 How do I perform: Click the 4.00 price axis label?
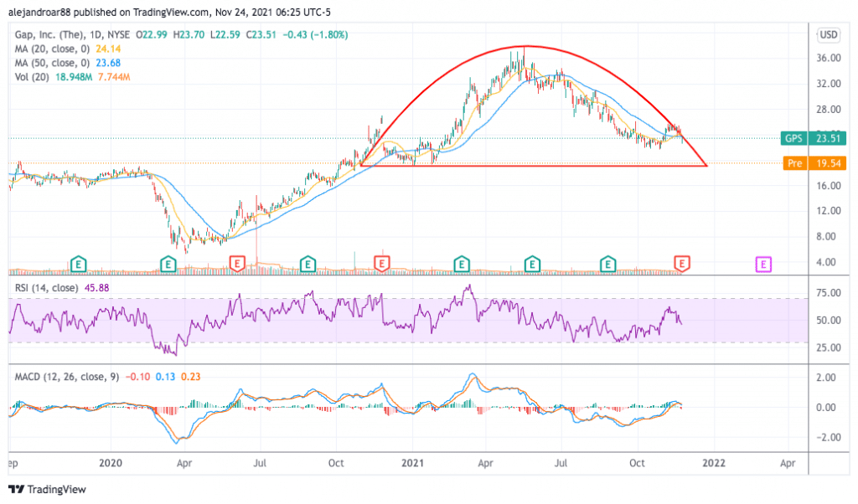[828, 262]
